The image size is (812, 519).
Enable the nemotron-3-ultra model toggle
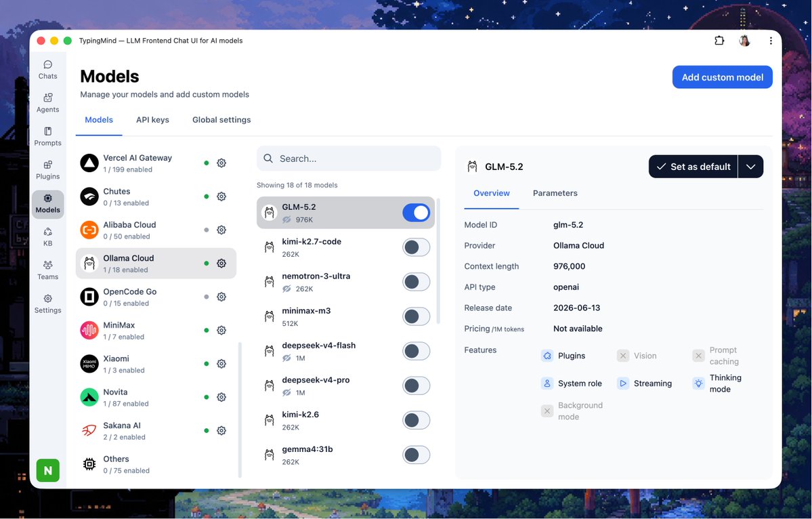[416, 282]
